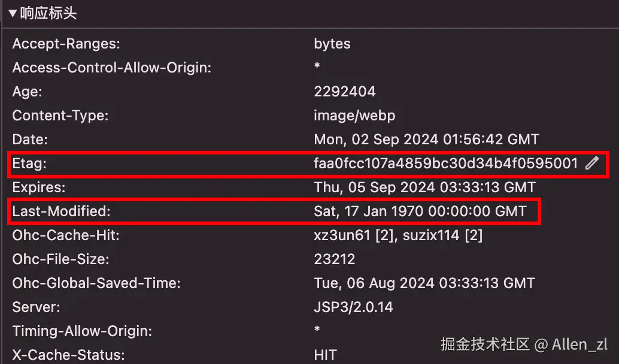Image resolution: width=619 pixels, height=364 pixels.
Task: Click the pencil edit icon beside Etag
Action: click(x=592, y=163)
